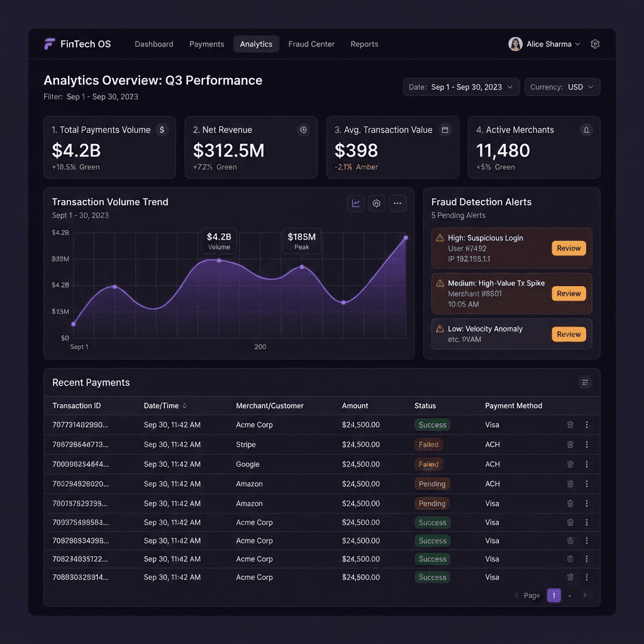Click the Payment Method column header
This screenshot has width=644, height=644.
pyautogui.click(x=513, y=406)
